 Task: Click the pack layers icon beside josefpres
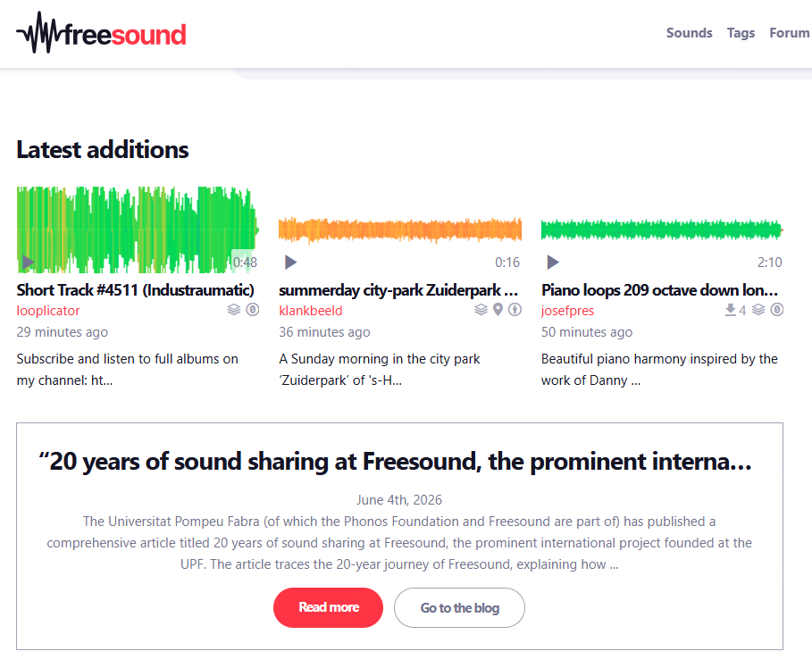[x=758, y=310]
